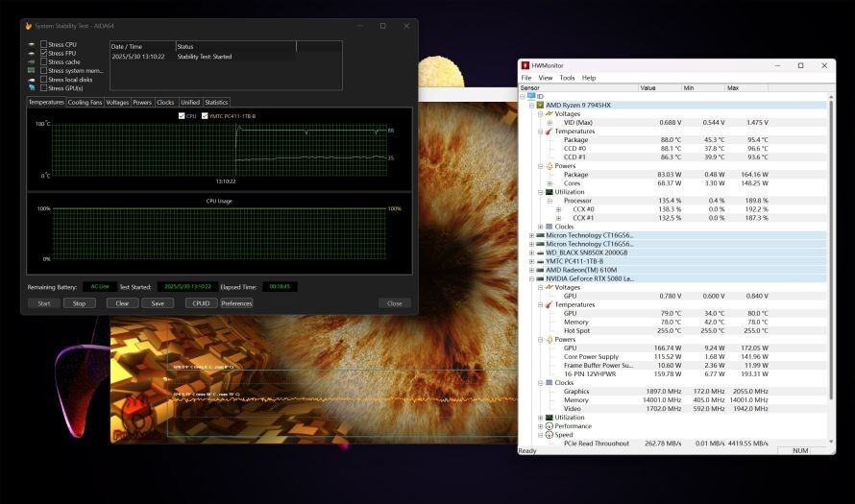Enable the Stress CPU checkbox
Screen dimensions: 855x504
43,44
